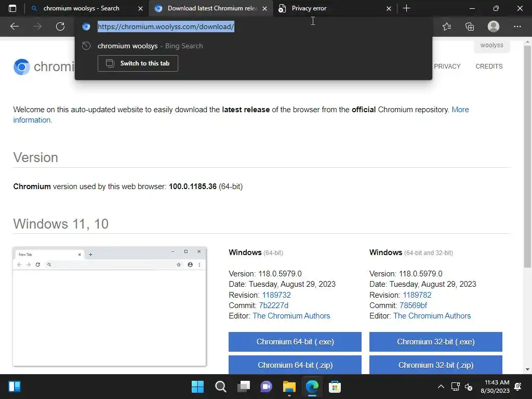
Task: Reload the page with the Refresh icon
Action: [60, 26]
